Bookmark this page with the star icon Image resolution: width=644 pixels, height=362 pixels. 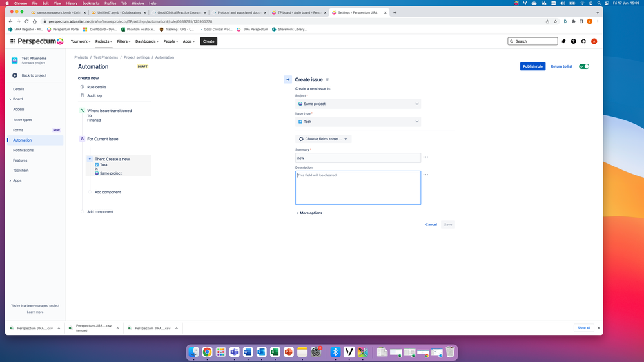point(555,21)
